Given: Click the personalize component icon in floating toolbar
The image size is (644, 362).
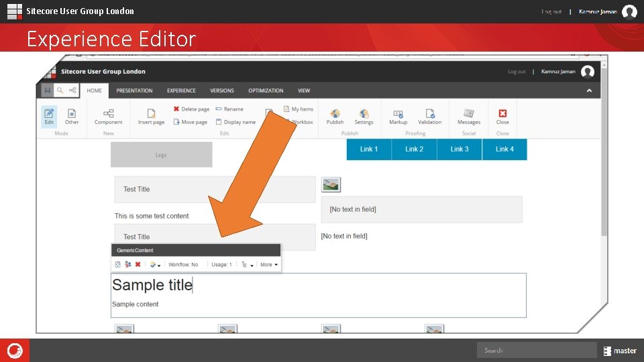Looking at the screenshot, I should point(127,265).
